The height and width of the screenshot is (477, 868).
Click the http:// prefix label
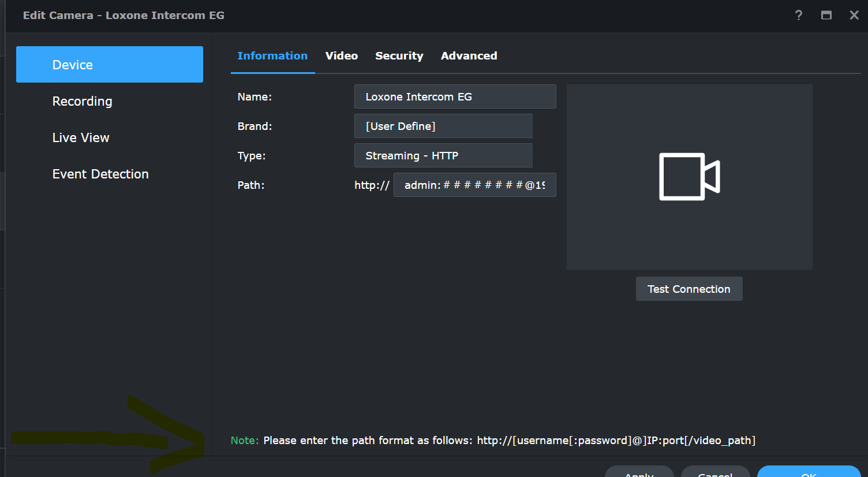pos(372,185)
